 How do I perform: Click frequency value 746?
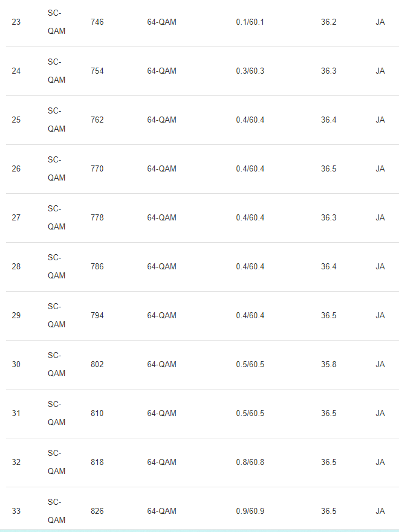[x=97, y=22]
